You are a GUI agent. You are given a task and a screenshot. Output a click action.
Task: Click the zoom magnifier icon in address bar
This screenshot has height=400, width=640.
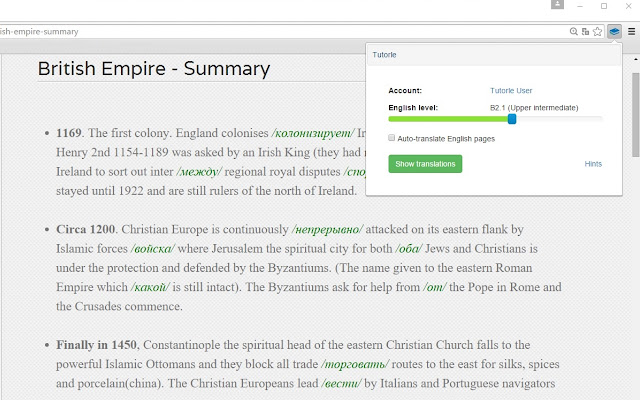click(x=573, y=31)
